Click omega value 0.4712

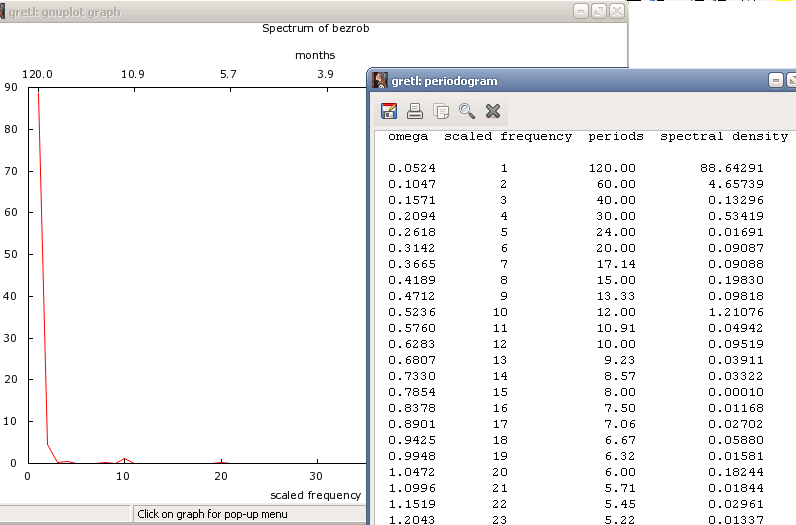coord(412,296)
